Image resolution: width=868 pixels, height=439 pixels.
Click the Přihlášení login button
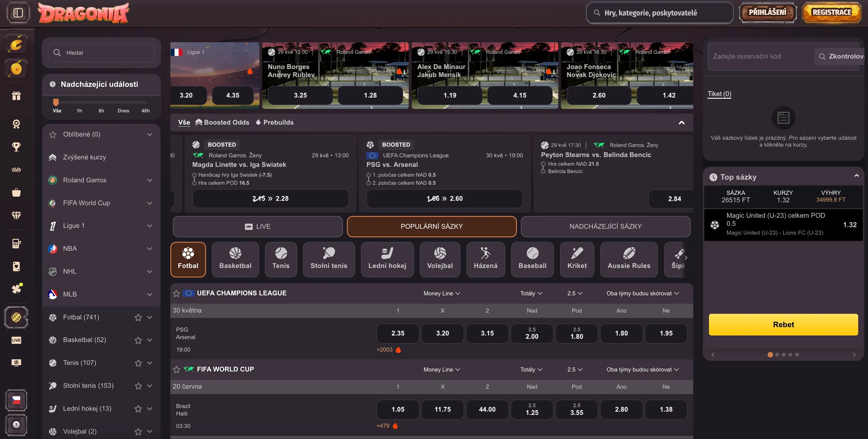(768, 12)
